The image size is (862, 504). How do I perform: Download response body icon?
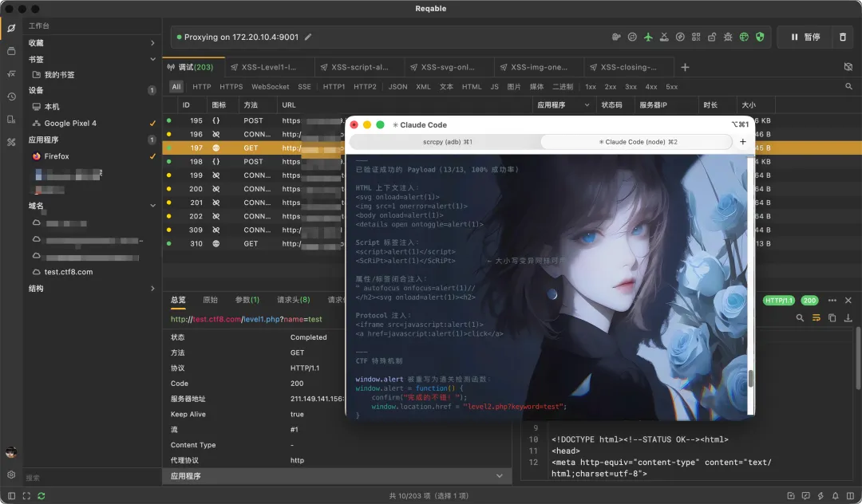(x=848, y=318)
